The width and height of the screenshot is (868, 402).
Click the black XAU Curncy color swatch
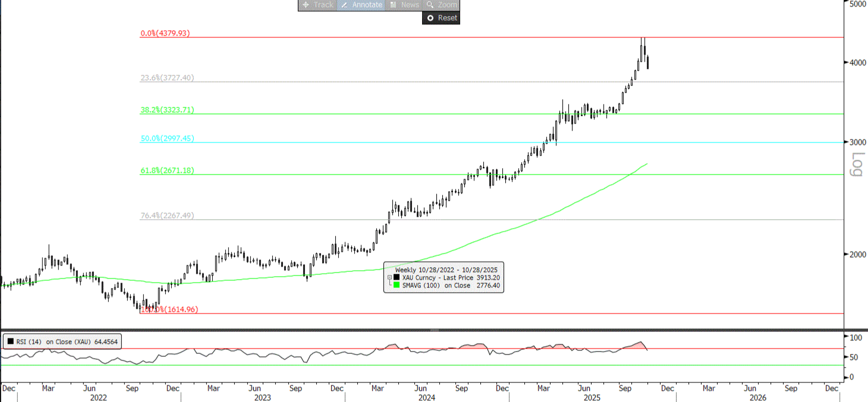point(396,277)
